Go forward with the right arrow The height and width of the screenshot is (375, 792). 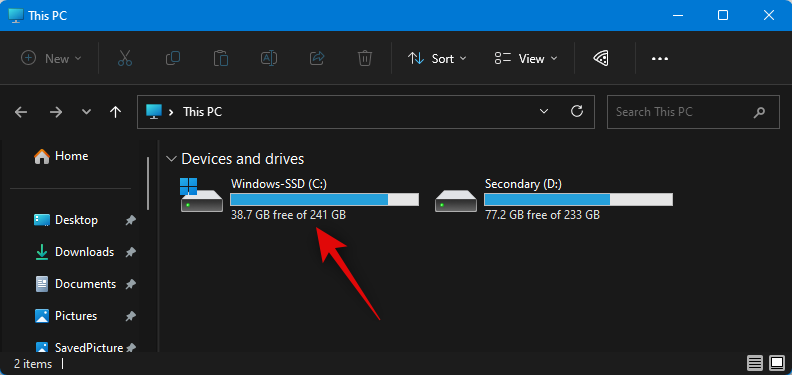tap(56, 112)
